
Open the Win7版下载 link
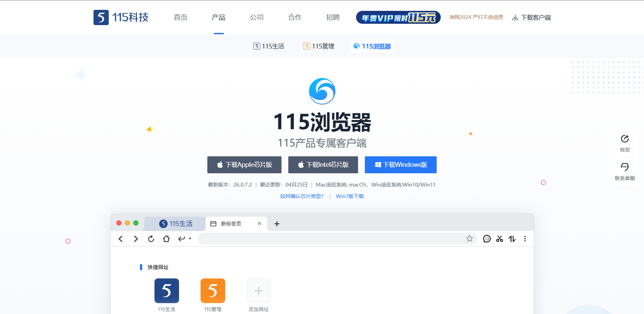tap(350, 196)
